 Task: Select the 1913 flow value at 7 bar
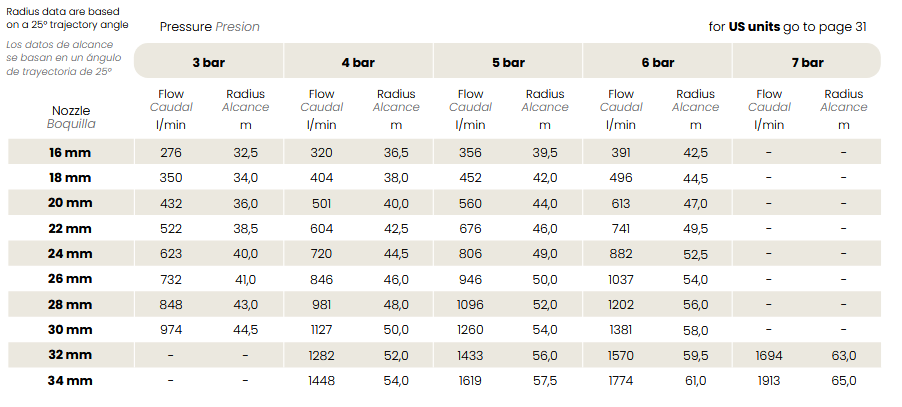click(x=769, y=381)
